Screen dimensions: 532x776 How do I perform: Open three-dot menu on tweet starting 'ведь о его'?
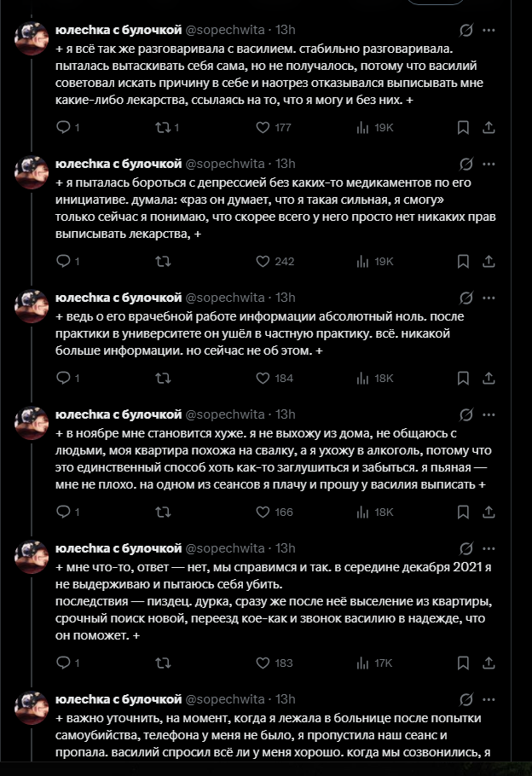coord(489,298)
